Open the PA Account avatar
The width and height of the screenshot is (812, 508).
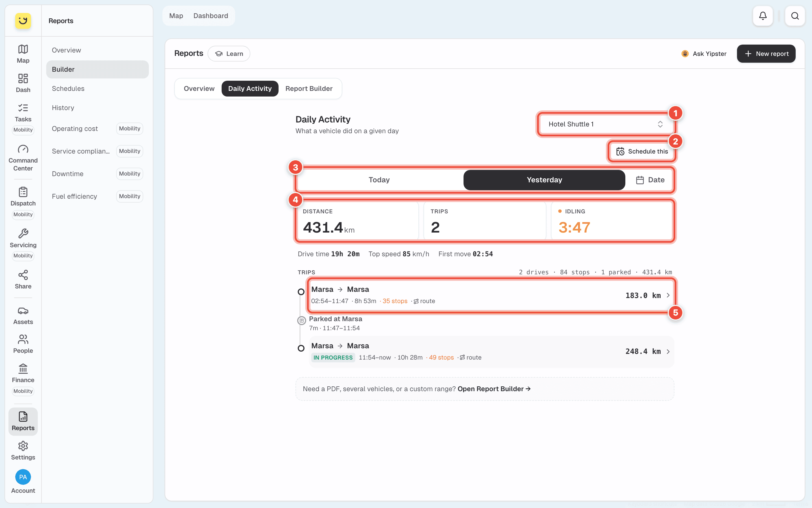(x=23, y=477)
